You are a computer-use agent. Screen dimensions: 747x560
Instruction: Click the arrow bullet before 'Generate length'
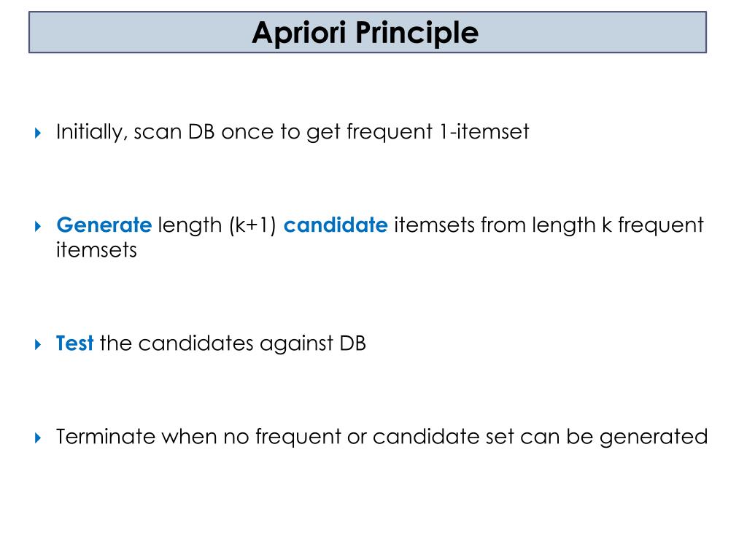[x=38, y=226]
